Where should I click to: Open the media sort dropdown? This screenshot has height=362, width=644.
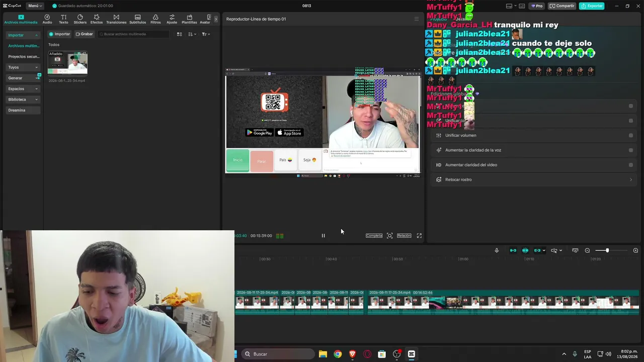[x=192, y=34]
